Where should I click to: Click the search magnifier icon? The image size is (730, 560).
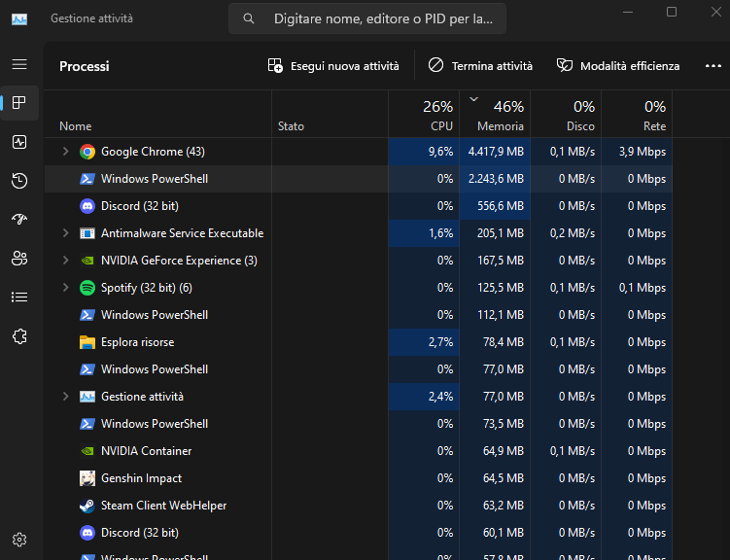click(249, 18)
